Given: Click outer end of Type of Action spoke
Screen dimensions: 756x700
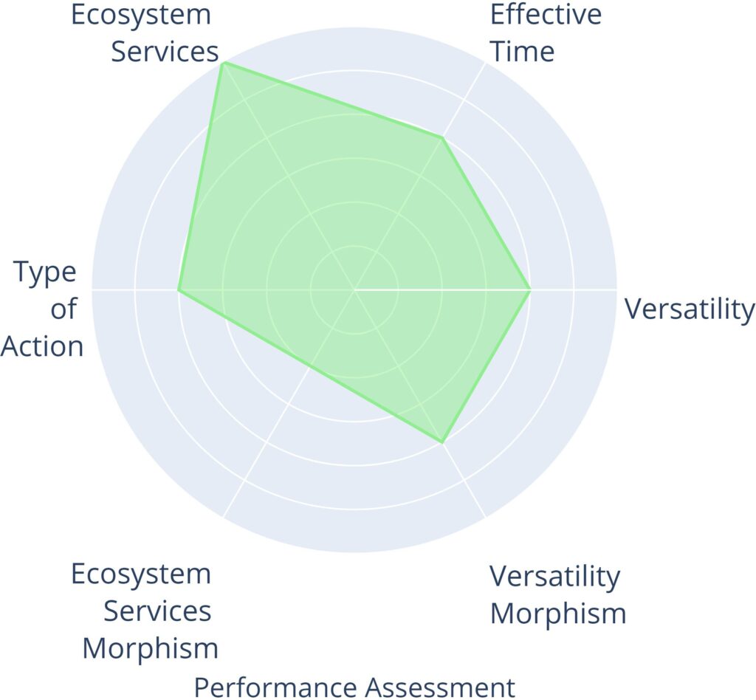Looking at the screenshot, I should point(93,289).
